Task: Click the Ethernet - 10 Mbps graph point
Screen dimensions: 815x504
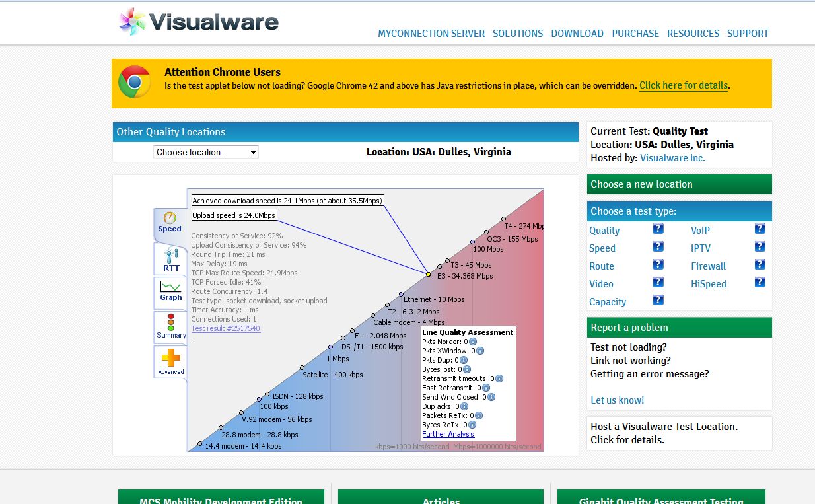Action: (x=401, y=294)
